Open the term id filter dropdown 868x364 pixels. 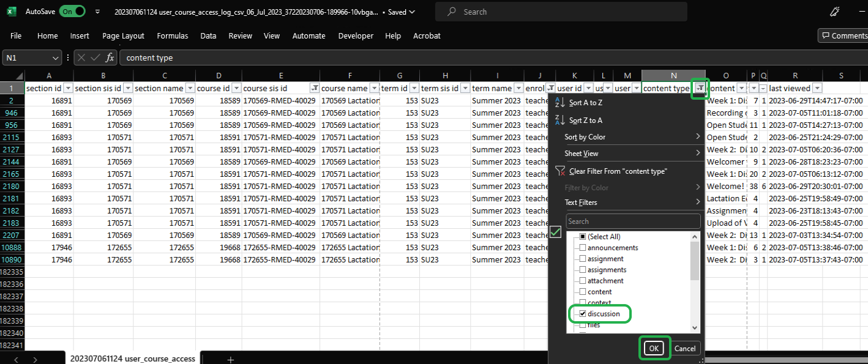click(414, 88)
